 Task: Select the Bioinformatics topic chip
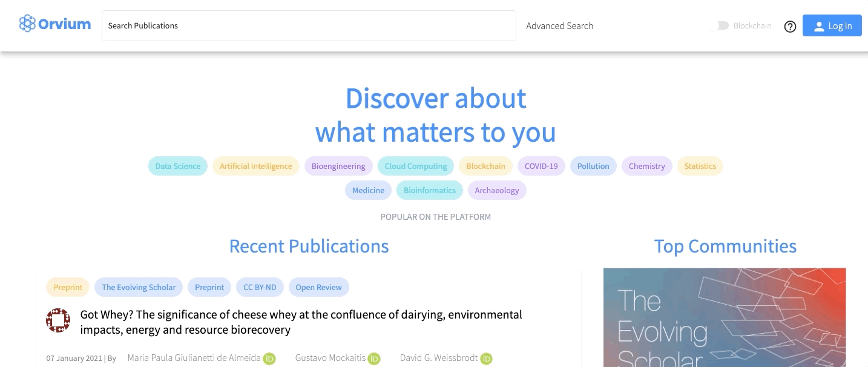[430, 190]
